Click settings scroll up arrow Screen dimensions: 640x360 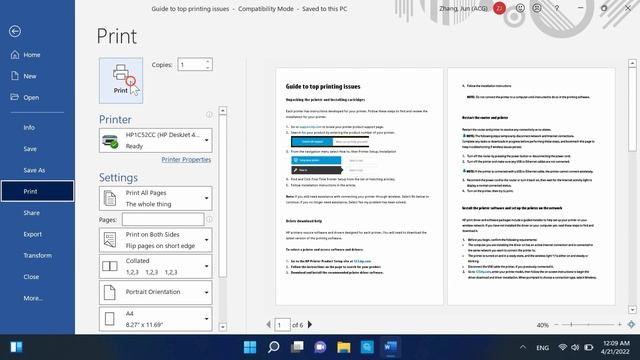(222, 111)
